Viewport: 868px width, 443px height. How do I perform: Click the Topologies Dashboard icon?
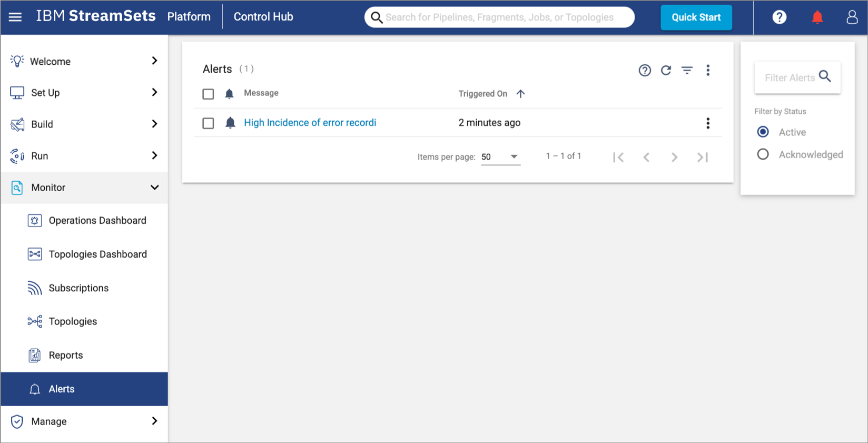point(35,254)
